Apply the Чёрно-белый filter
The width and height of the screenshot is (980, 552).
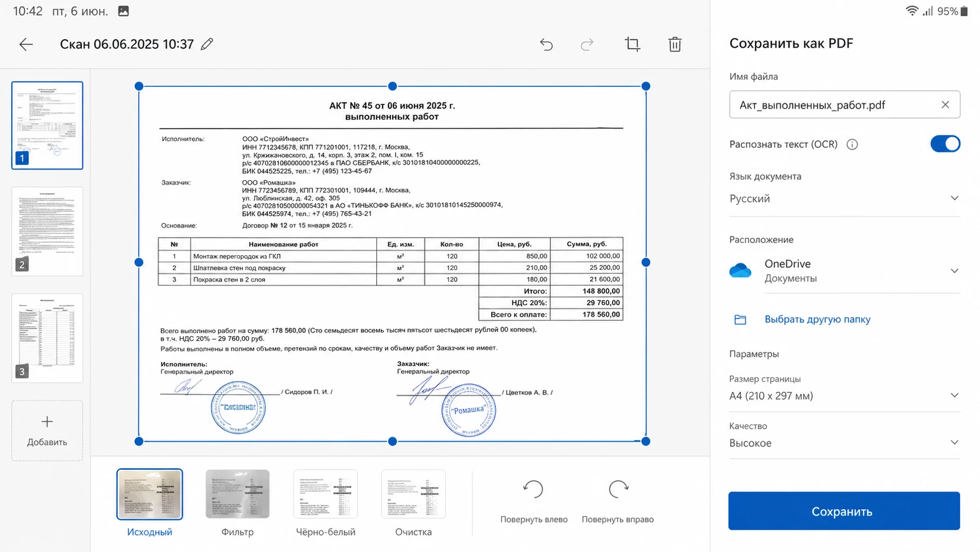pyautogui.click(x=325, y=503)
